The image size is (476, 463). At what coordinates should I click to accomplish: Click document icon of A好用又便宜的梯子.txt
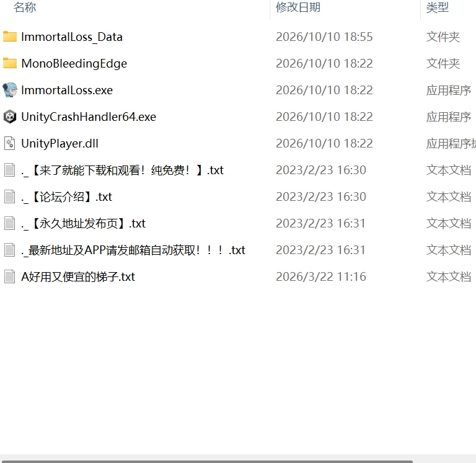coord(10,276)
